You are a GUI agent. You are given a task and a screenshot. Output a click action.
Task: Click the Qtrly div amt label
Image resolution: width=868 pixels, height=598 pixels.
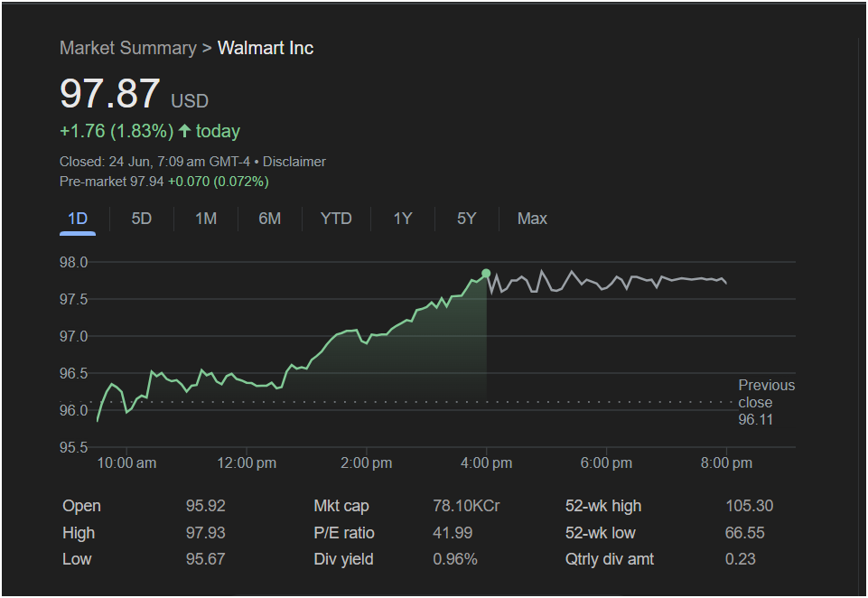[609, 559]
